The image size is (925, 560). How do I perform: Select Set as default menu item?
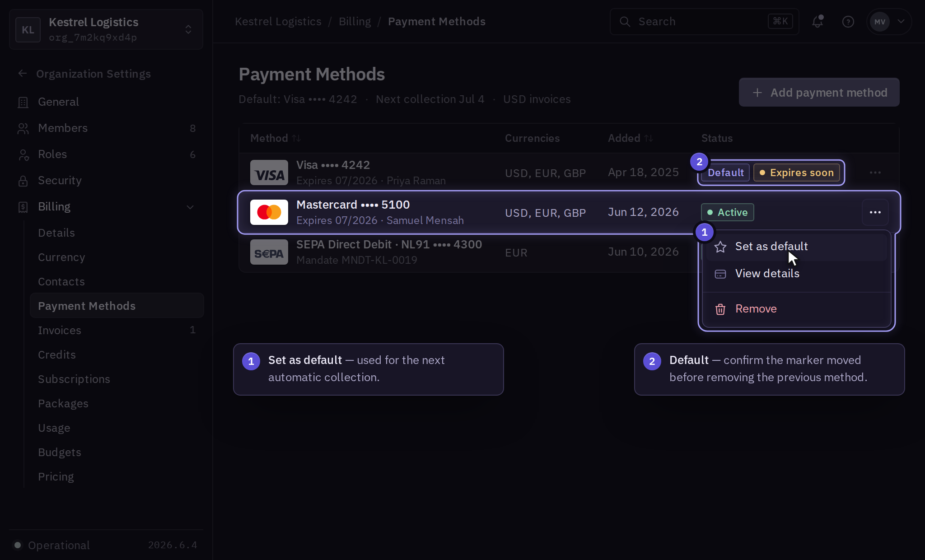pyautogui.click(x=797, y=247)
